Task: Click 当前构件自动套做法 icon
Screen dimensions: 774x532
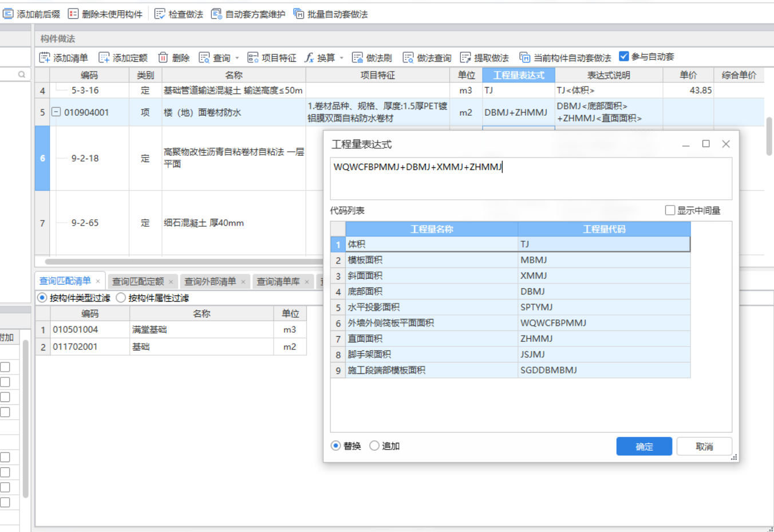Action: (525, 57)
